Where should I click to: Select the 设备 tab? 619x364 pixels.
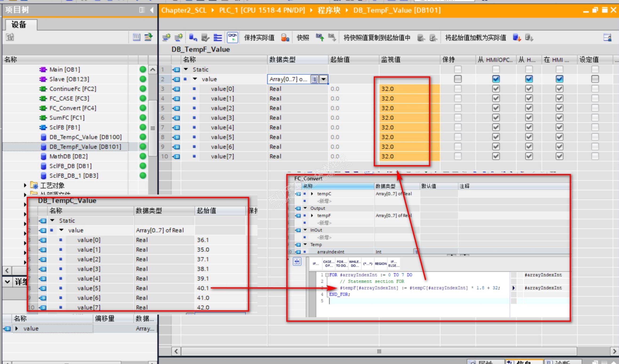click(x=19, y=24)
